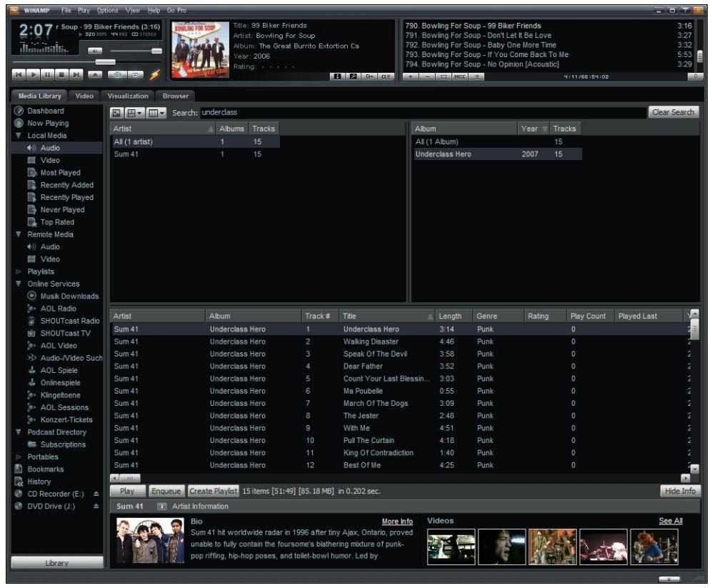Pause the current song
The image size is (712, 588).
click(47, 74)
